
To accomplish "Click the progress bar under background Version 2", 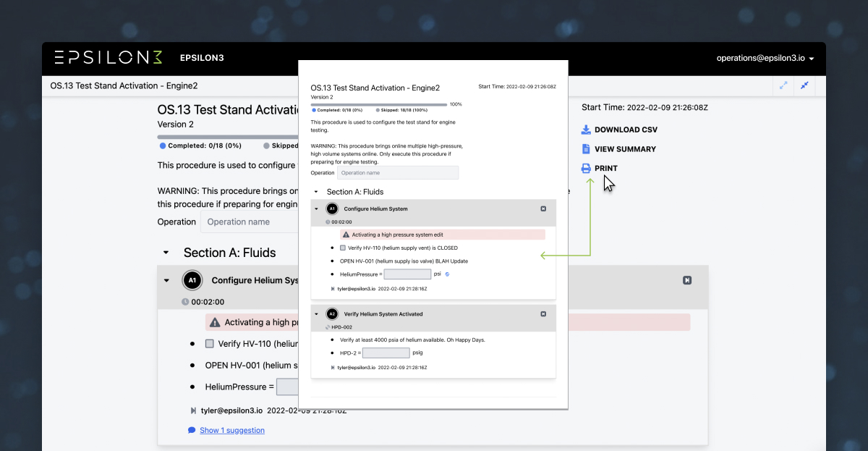I will [x=228, y=136].
